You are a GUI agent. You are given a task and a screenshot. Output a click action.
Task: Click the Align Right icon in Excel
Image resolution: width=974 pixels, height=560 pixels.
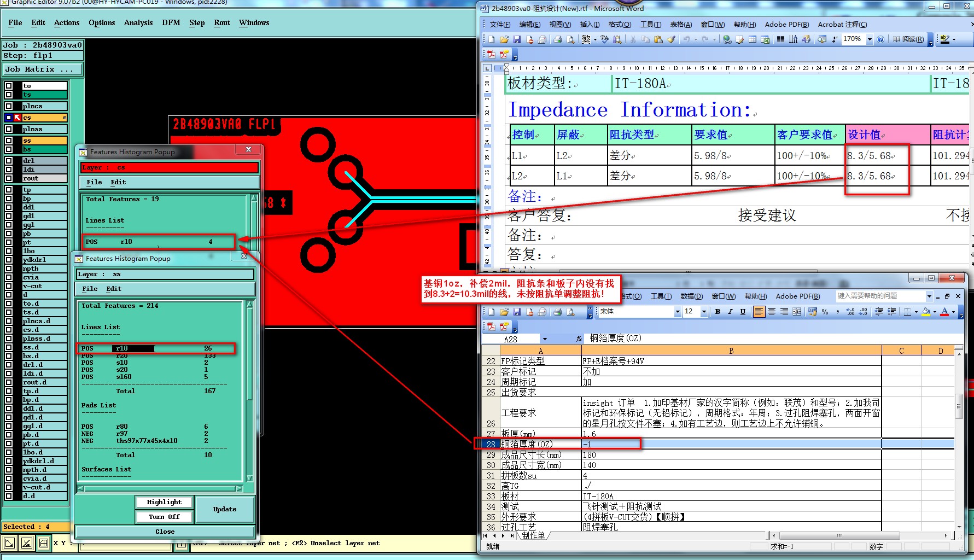click(x=784, y=312)
